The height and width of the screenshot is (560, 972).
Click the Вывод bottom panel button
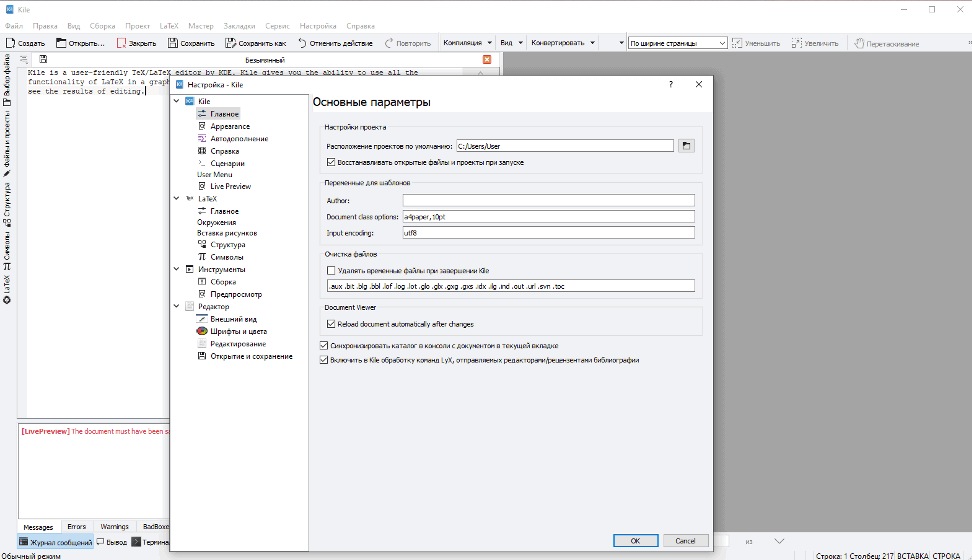[112, 542]
